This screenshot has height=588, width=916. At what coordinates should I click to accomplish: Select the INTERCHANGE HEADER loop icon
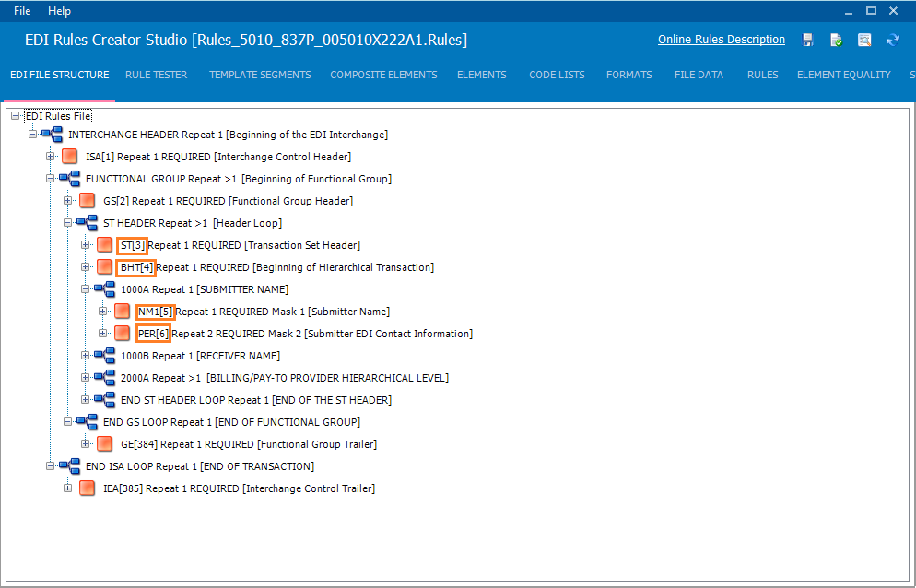(52, 135)
